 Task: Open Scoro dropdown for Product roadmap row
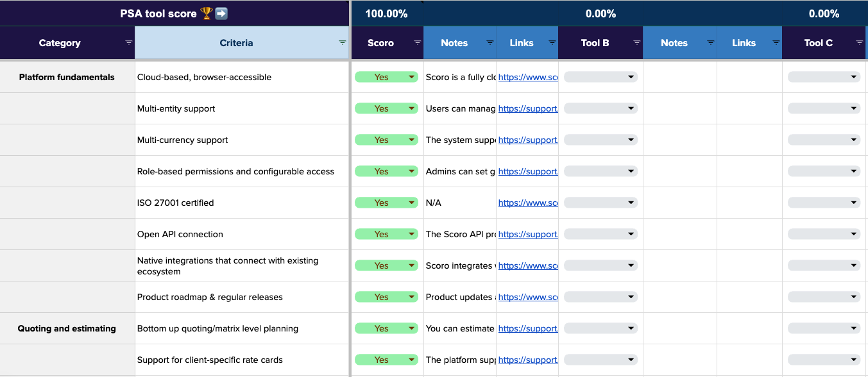click(386, 297)
